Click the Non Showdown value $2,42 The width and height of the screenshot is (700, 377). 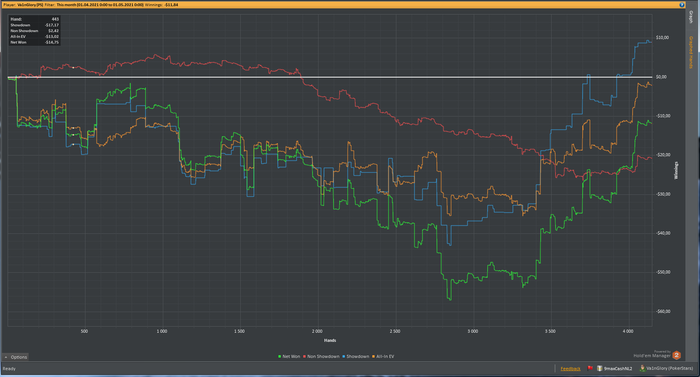54,31
